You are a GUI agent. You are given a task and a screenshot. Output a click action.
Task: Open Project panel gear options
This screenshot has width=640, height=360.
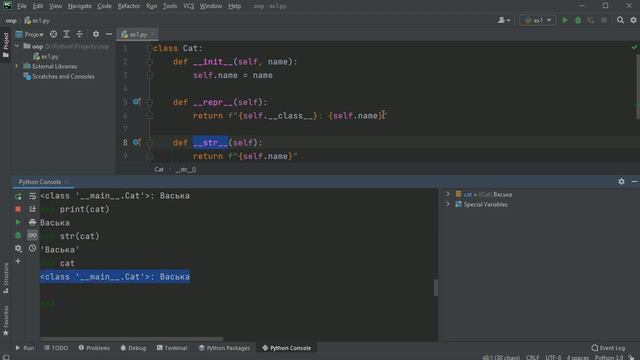(x=96, y=34)
